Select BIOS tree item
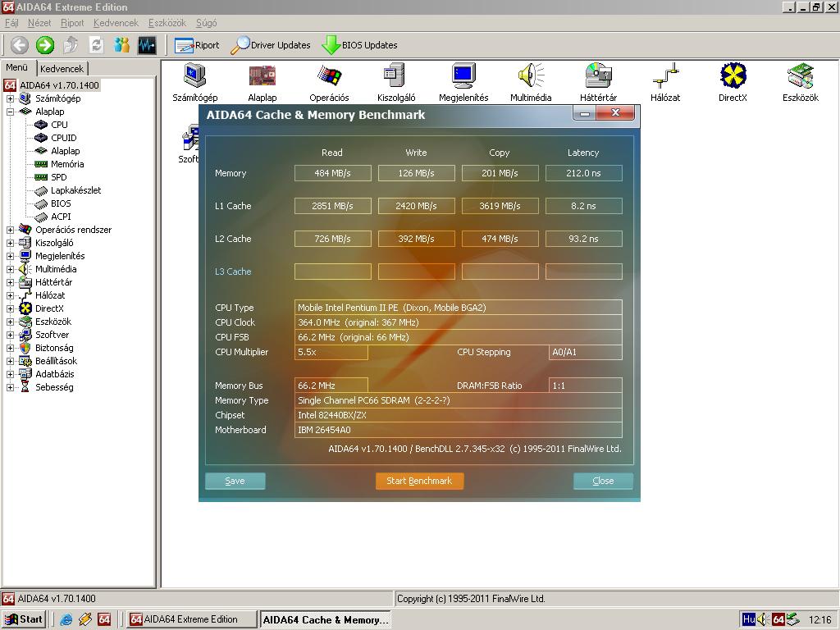 pyautogui.click(x=61, y=203)
